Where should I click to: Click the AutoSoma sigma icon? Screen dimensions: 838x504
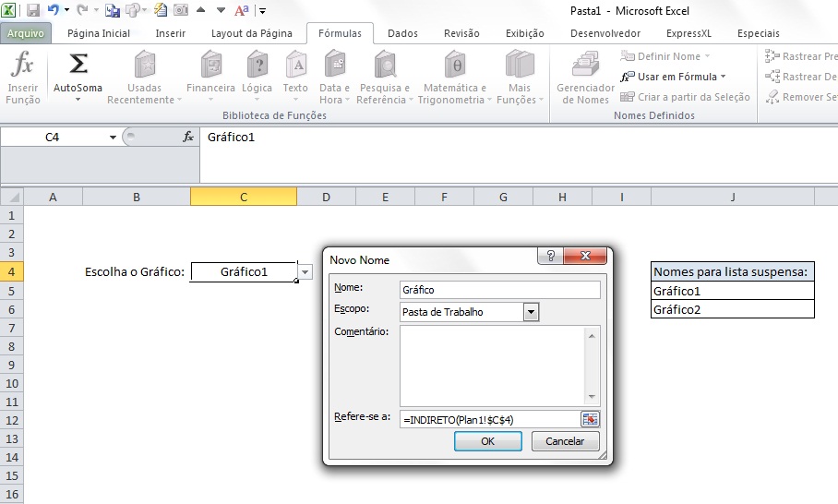pos(78,64)
